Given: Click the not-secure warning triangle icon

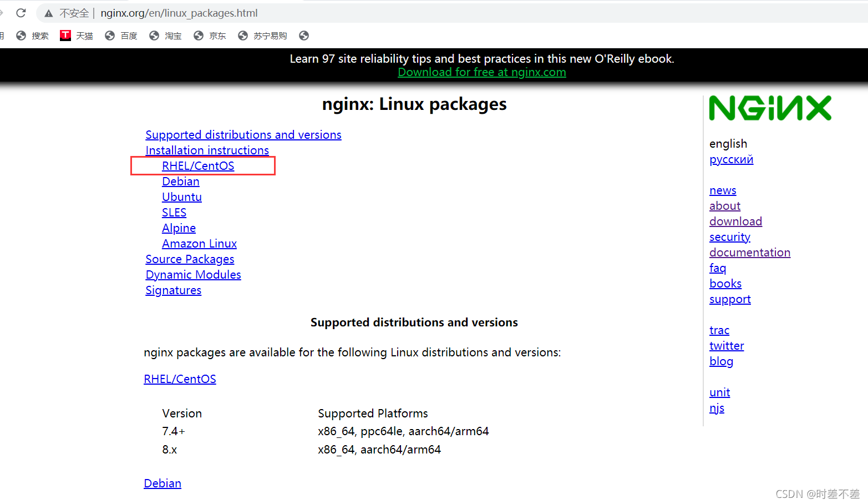Looking at the screenshot, I should (49, 13).
